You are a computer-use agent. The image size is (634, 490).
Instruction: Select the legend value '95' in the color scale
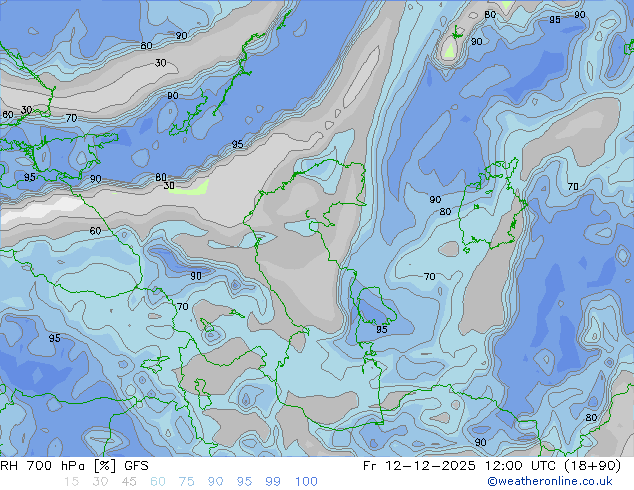point(244,482)
